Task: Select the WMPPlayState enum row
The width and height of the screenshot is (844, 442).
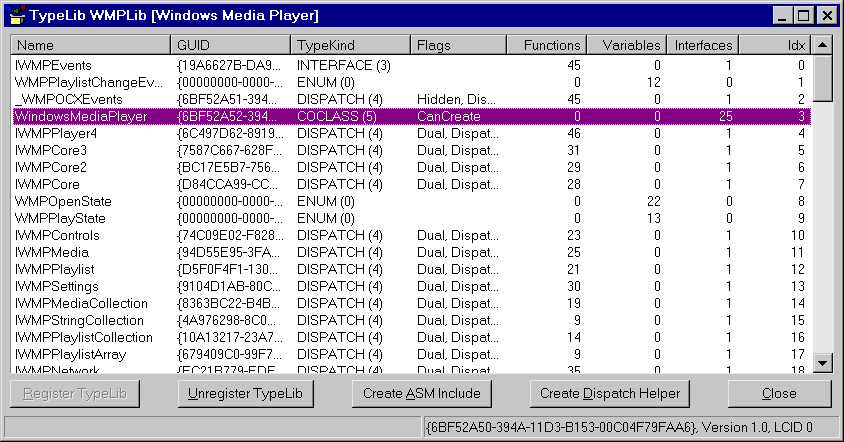Action: point(411,219)
